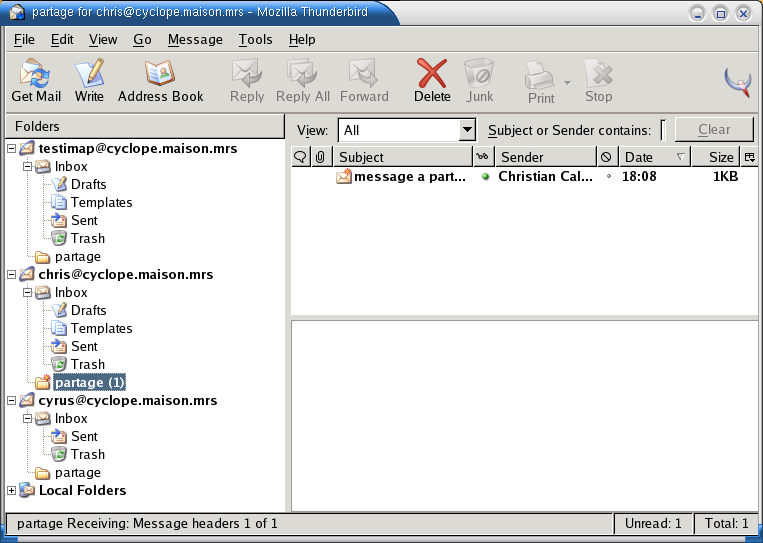Screen dimensions: 763x543
Task: Collapse Inbox under chris account
Action: pyautogui.click(x=28, y=292)
